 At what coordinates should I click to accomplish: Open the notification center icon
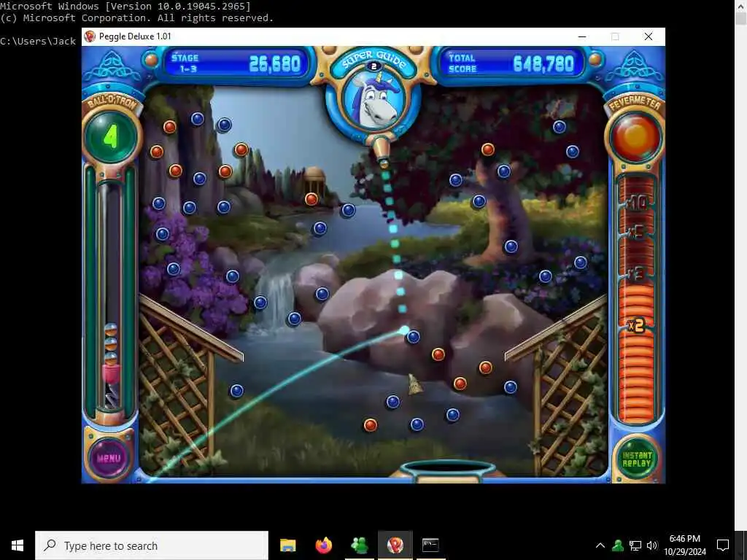723,545
